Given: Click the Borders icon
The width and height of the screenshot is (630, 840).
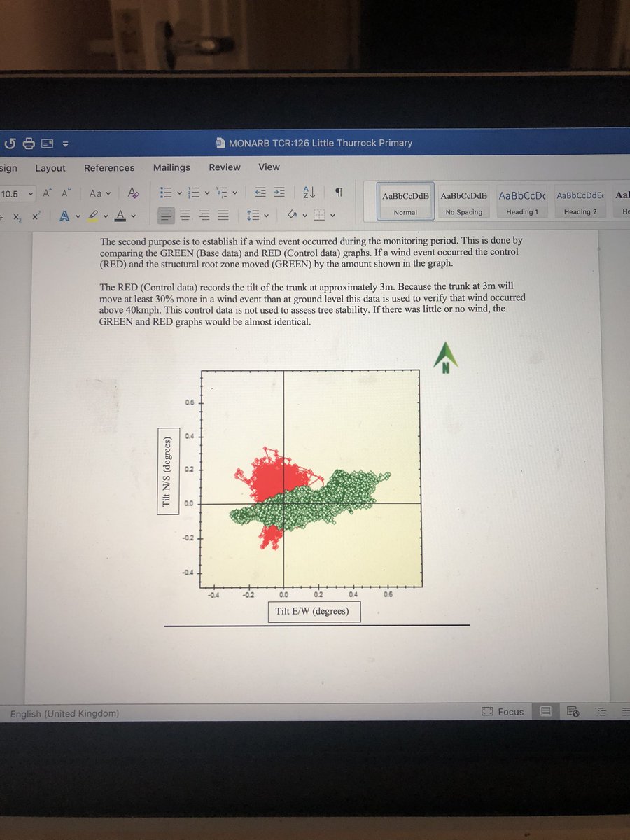Looking at the screenshot, I should click(319, 214).
